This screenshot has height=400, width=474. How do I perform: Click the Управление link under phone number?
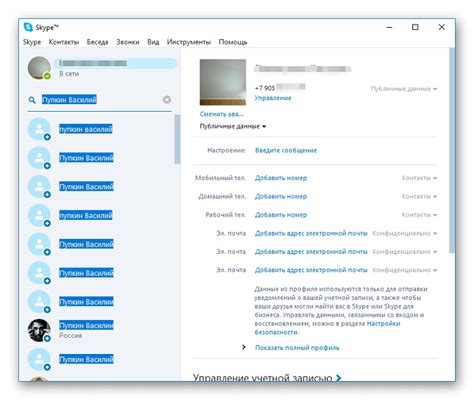273,98
